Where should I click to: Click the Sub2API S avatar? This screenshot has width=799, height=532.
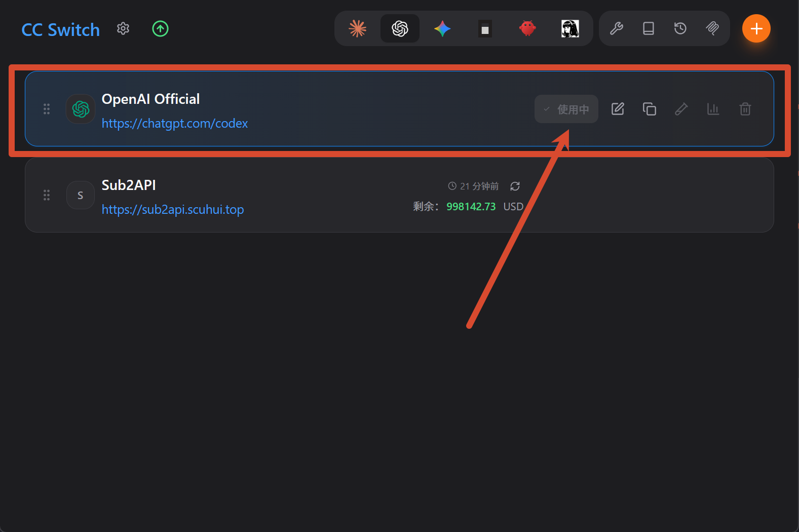[x=81, y=195]
